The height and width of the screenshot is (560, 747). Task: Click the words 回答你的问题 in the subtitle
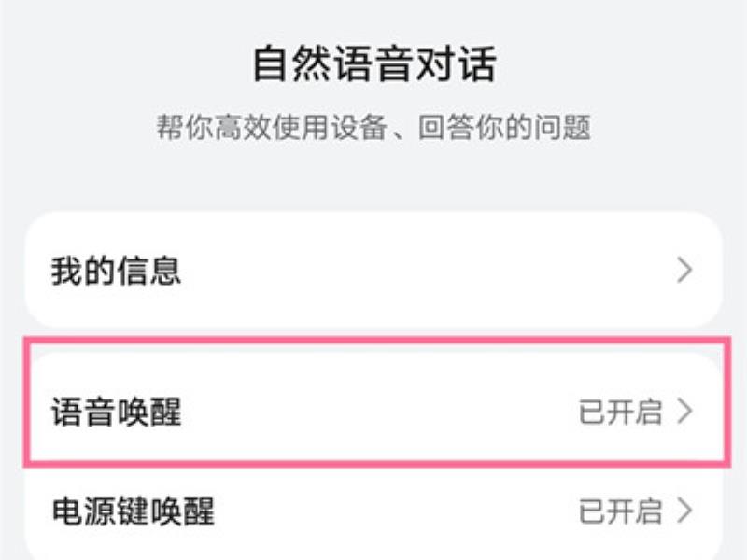504,128
